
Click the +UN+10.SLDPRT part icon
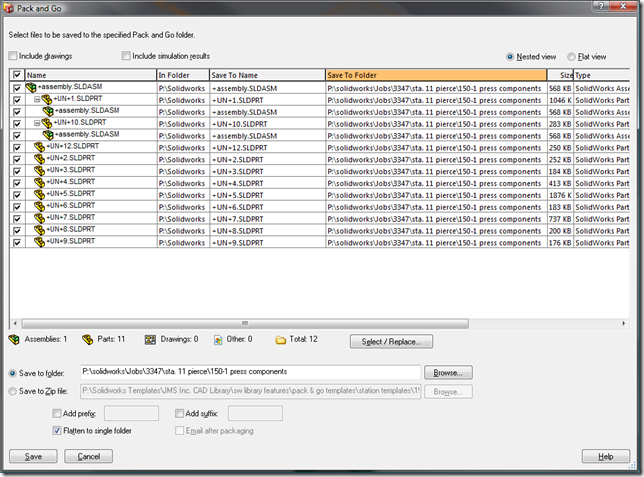(x=46, y=123)
